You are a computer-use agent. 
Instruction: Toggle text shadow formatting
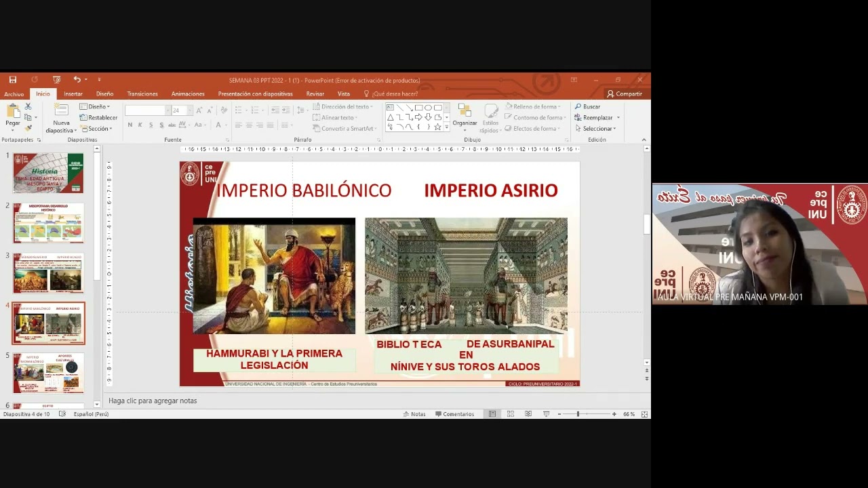tap(161, 125)
